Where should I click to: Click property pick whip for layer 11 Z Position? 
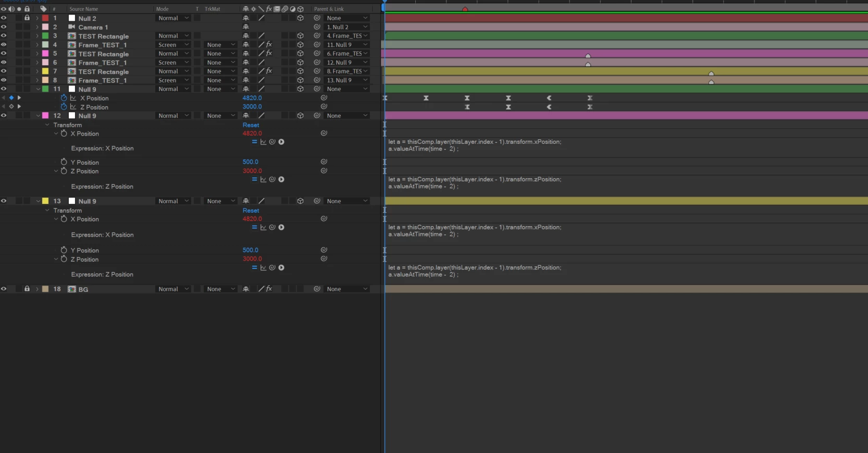click(x=324, y=107)
